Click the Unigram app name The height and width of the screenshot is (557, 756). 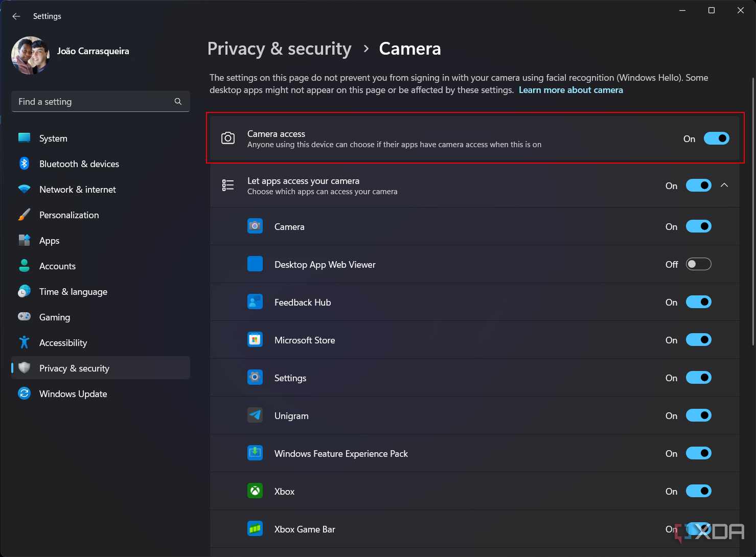291,416
